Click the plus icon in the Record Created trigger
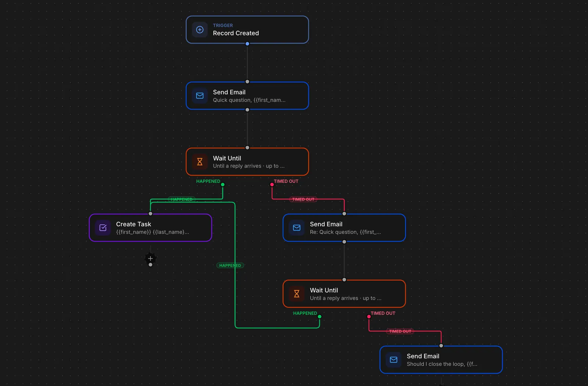 (200, 30)
